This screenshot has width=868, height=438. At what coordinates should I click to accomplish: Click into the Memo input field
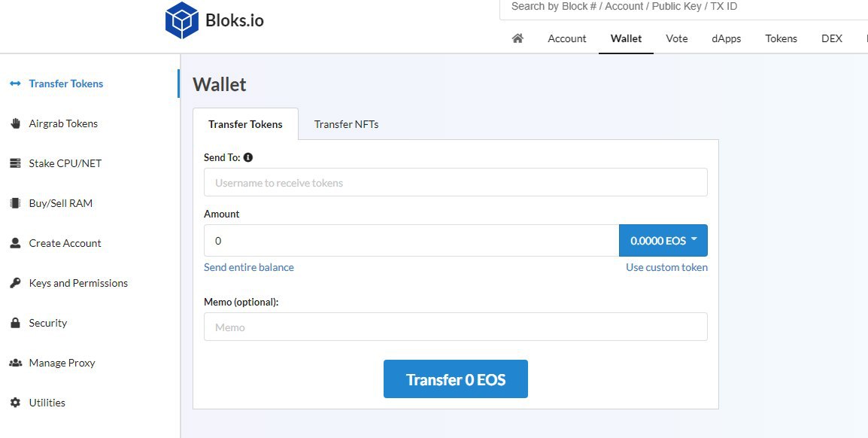[456, 327]
